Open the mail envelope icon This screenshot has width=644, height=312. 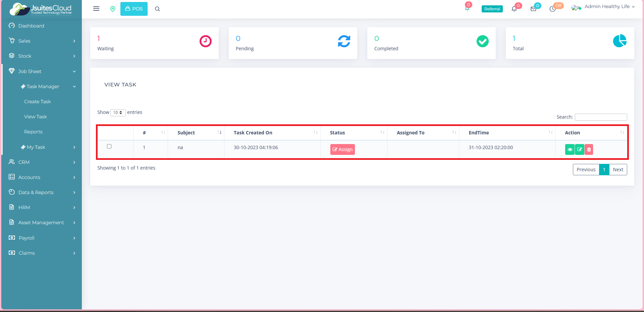(533, 9)
